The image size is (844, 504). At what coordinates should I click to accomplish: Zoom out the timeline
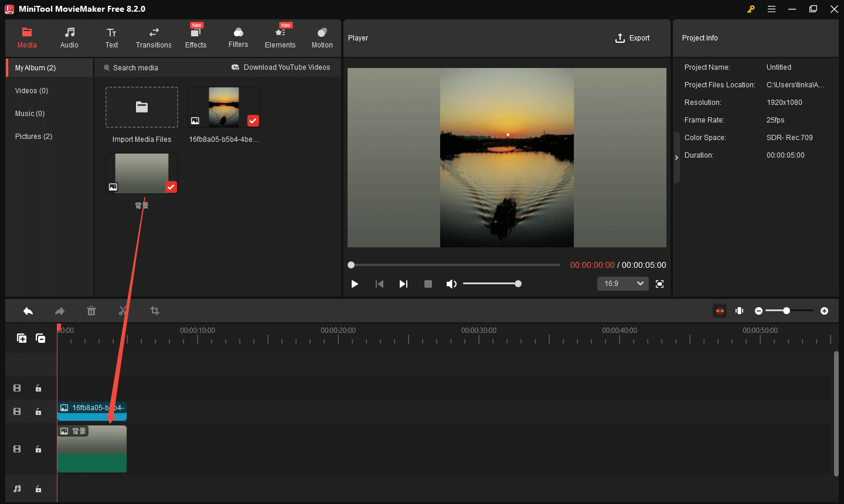758,311
